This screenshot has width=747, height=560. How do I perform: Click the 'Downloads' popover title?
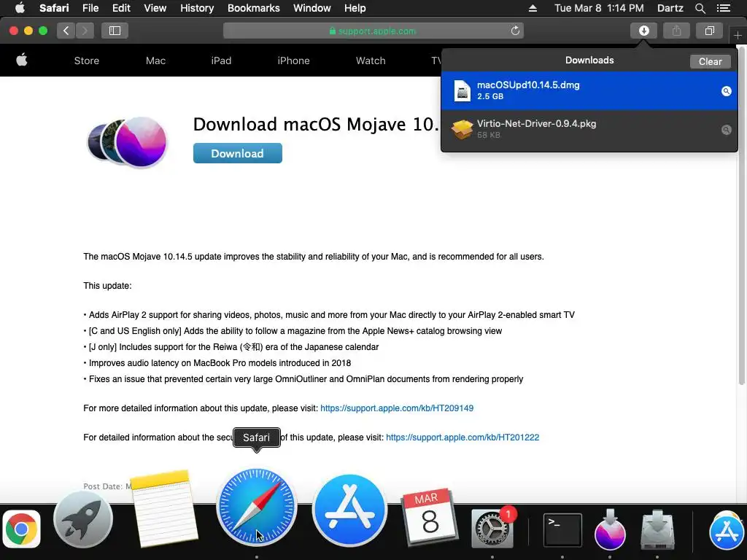coord(589,60)
